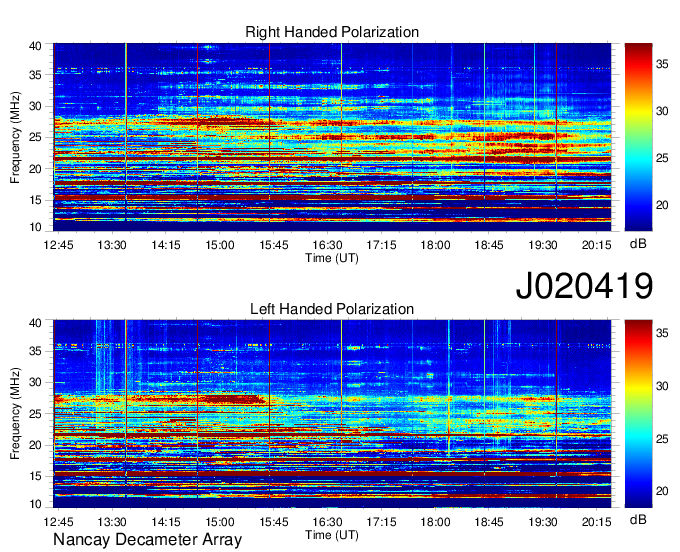
Task: Click the dB unit label under upper colorbar
Action: click(x=638, y=244)
